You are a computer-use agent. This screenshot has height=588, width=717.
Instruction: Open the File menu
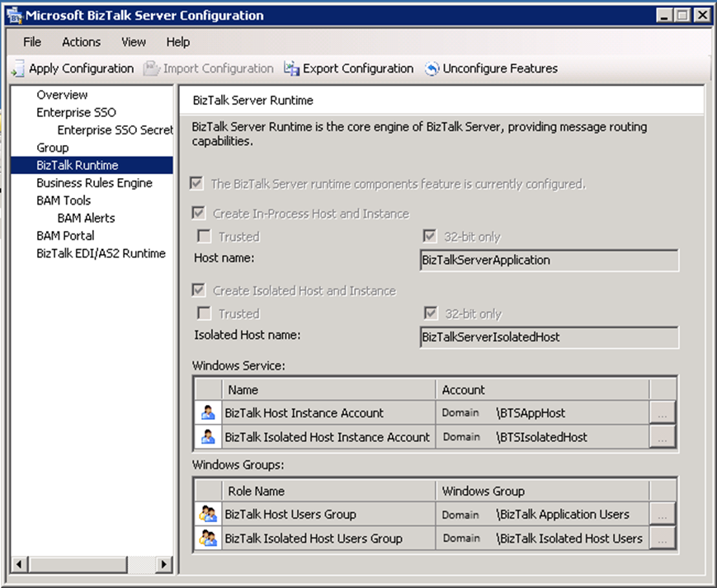pyautogui.click(x=32, y=42)
